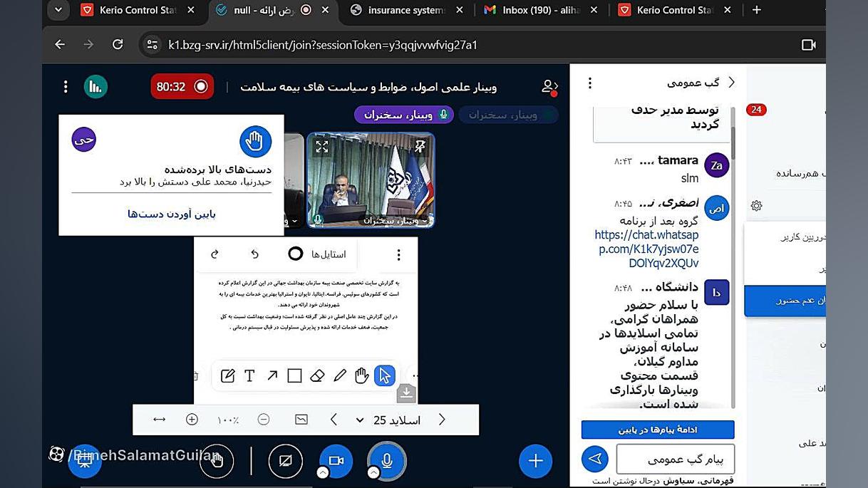Open the session three-dot options menu
The height and width of the screenshot is (488, 868).
(66, 87)
